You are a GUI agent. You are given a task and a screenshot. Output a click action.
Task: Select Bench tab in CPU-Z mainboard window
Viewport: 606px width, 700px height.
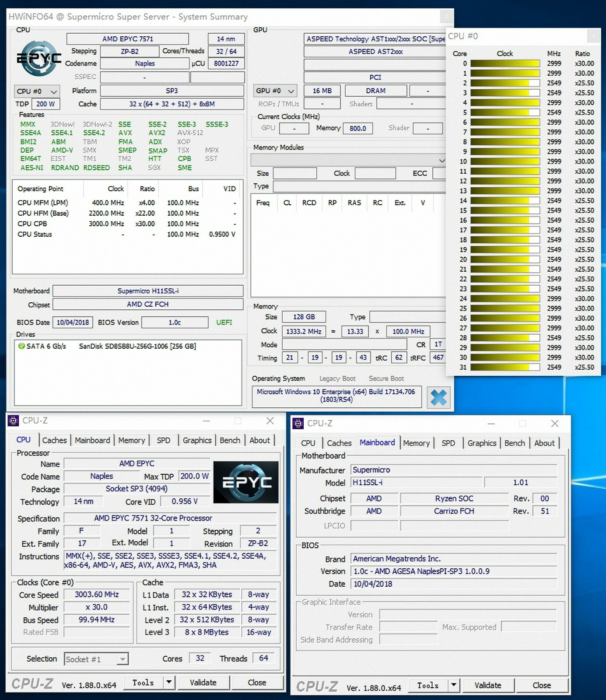point(515,443)
